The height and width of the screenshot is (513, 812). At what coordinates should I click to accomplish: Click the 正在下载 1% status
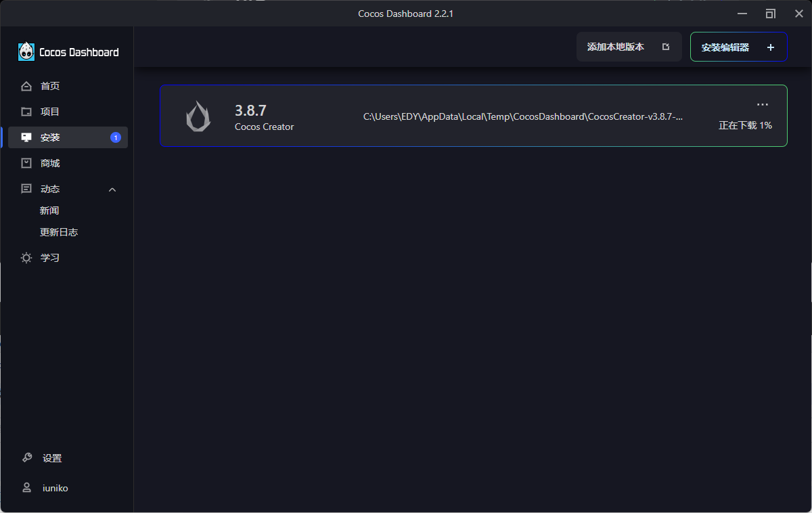[x=745, y=125]
